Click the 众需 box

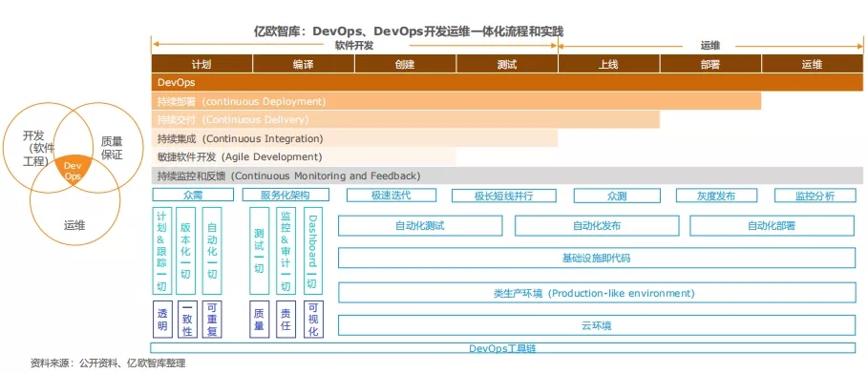(193, 195)
